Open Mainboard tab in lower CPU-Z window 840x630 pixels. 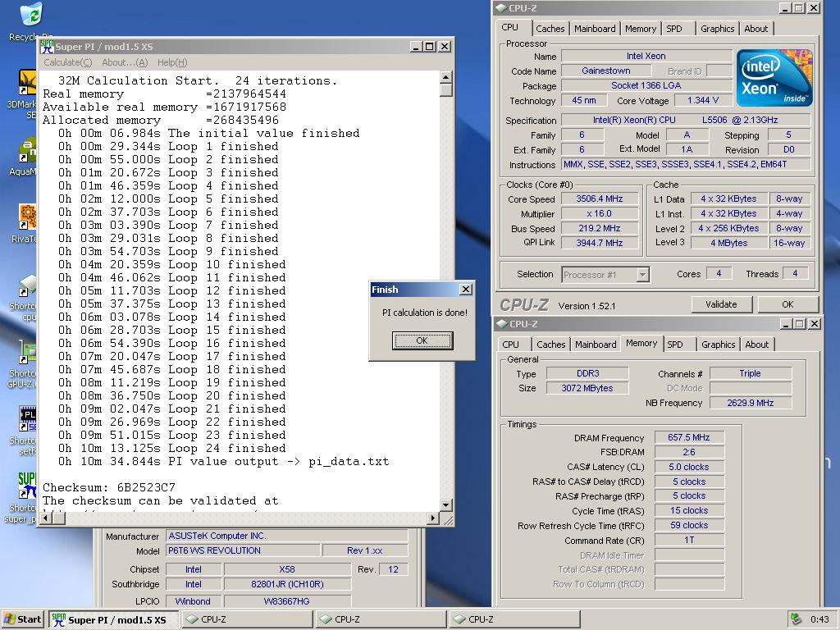pos(596,345)
